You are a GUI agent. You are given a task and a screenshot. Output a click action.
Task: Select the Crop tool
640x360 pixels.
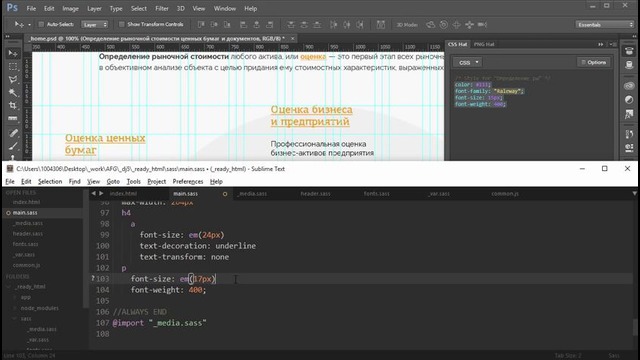(13, 106)
